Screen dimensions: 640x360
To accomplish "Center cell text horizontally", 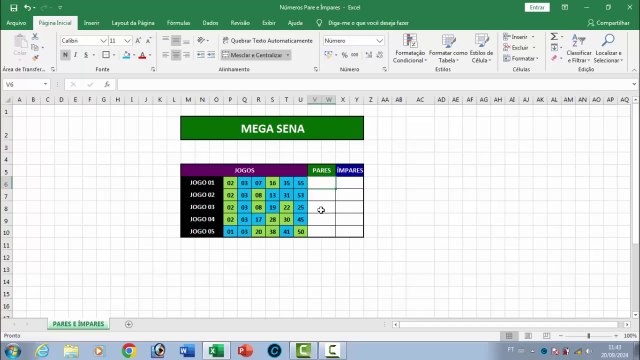I will (176, 55).
